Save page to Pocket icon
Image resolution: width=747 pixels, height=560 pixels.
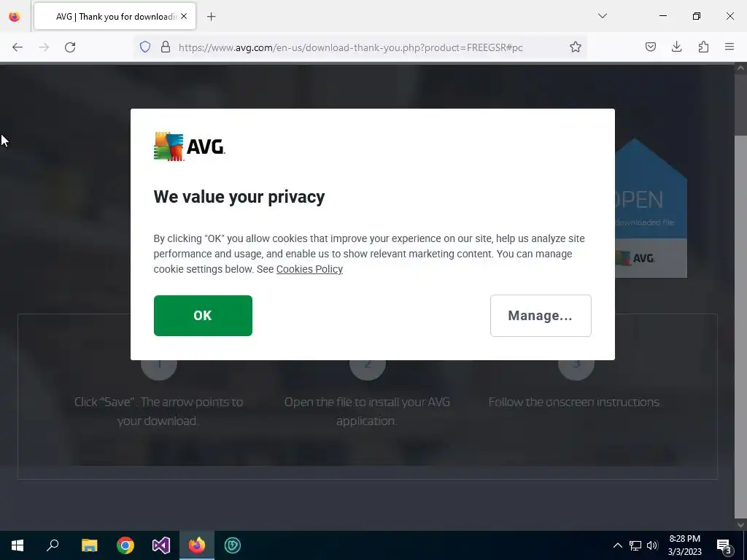click(x=650, y=47)
